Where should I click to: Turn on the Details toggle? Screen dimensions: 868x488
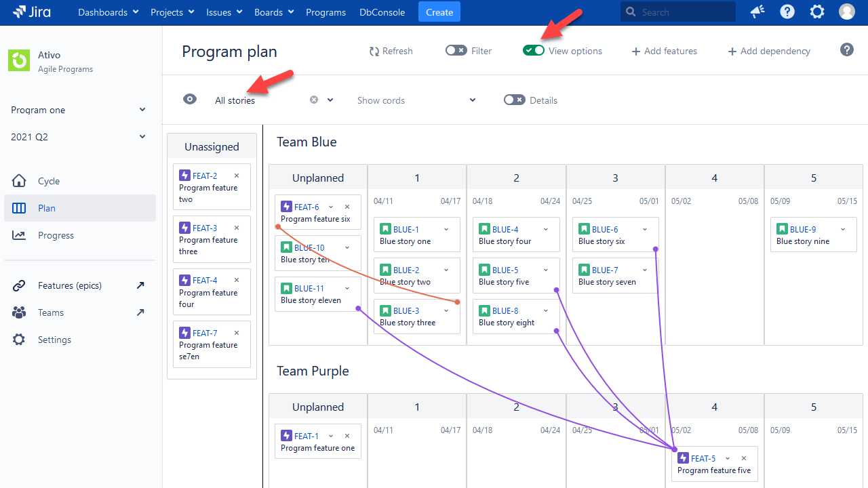click(514, 100)
